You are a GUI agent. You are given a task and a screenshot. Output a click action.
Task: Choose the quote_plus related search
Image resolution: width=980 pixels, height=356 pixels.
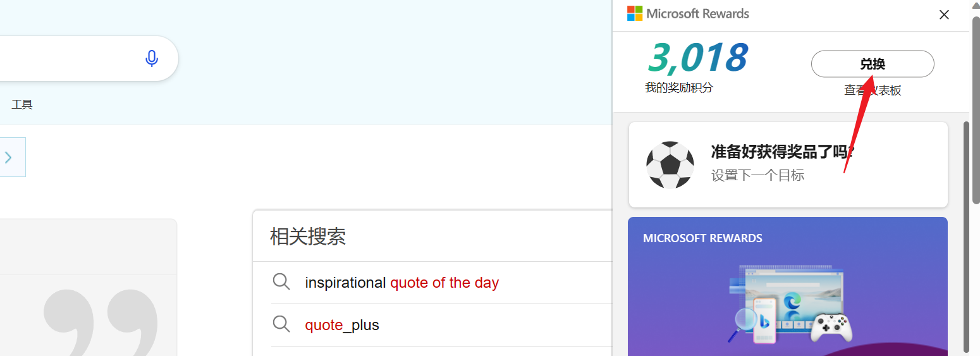click(341, 325)
